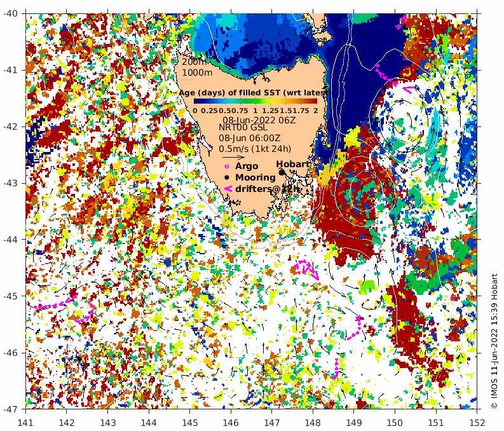Click the -44 latitude axis tick label
Image resolution: width=504 pixels, height=431 pixels.
point(13,240)
